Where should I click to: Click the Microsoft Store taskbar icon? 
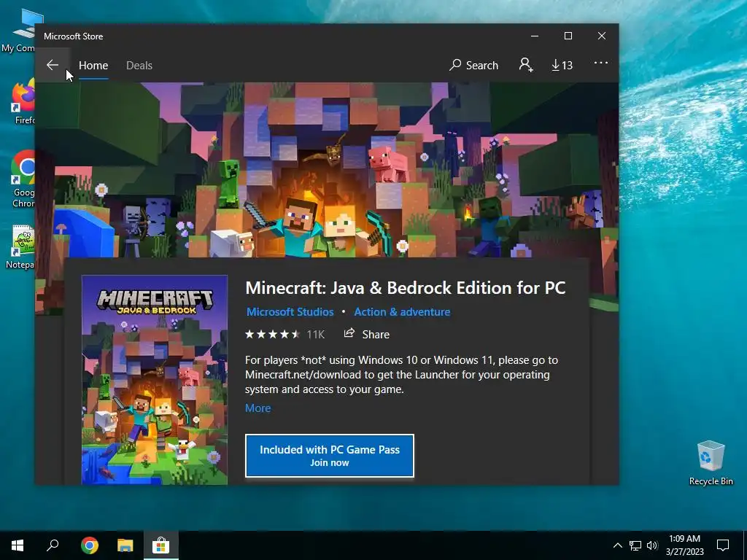point(161,545)
